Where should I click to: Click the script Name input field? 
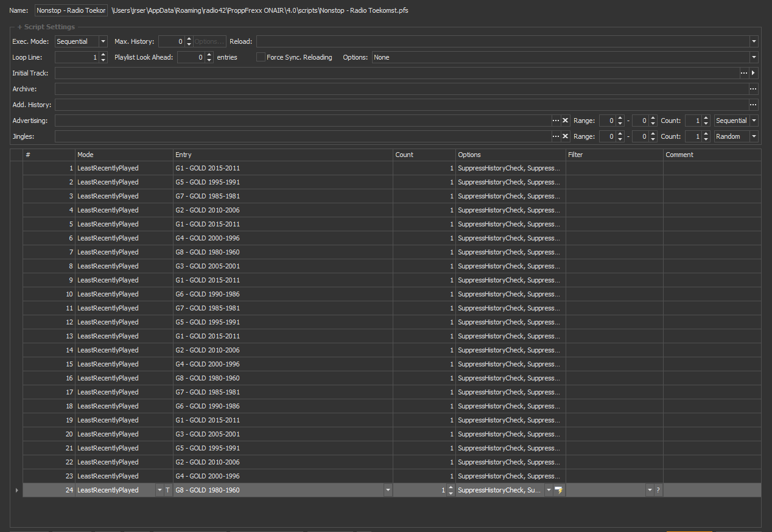pyautogui.click(x=71, y=10)
